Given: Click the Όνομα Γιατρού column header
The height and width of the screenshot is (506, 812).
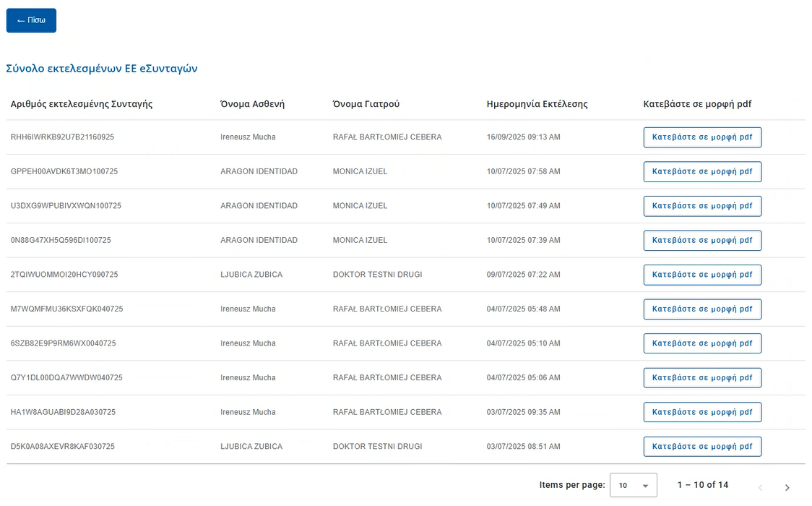Looking at the screenshot, I should [366, 104].
